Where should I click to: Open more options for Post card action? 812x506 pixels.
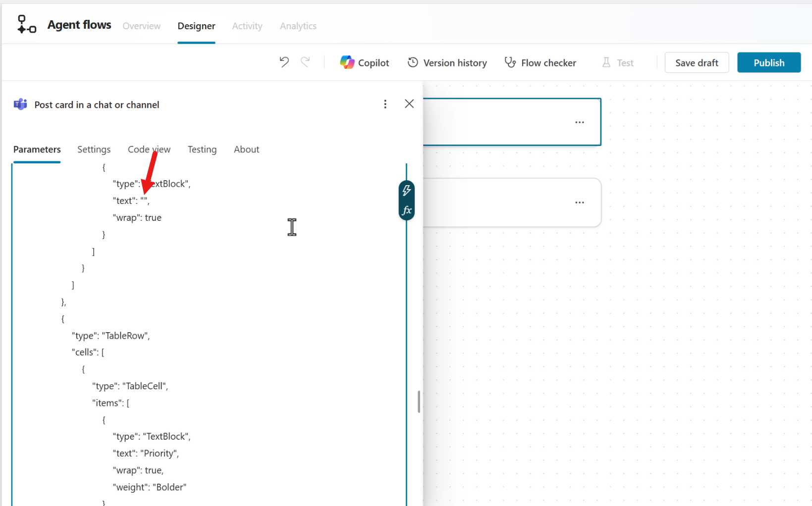[x=385, y=104]
